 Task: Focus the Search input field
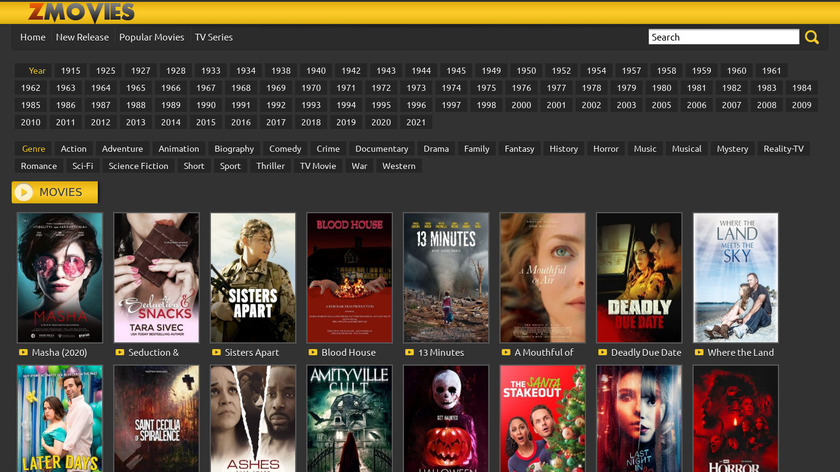[x=723, y=37]
